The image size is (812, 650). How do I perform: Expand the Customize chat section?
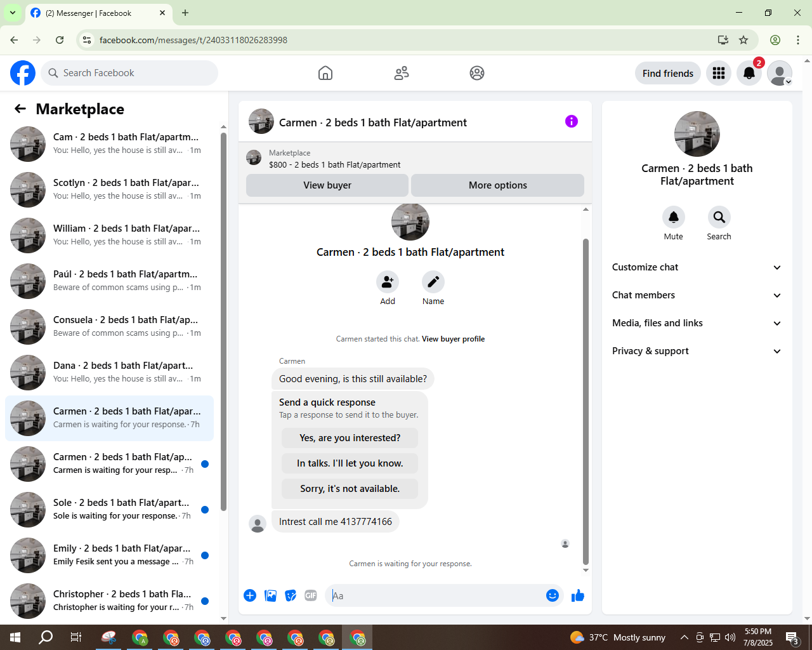697,267
